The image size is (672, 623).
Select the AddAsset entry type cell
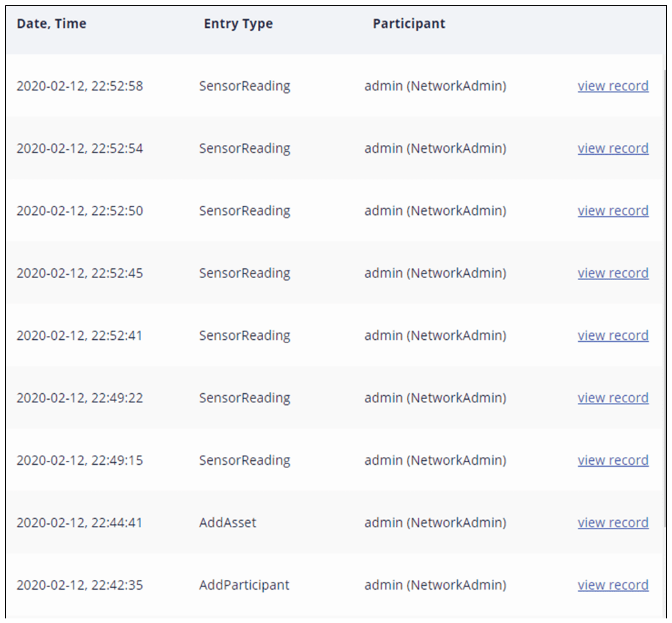[227, 522]
